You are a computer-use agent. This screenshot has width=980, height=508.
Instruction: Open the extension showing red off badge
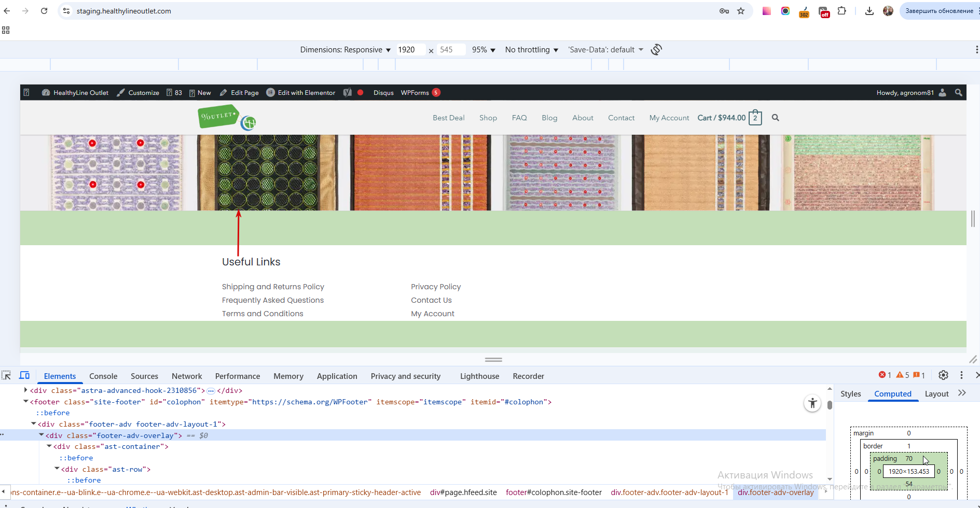click(x=824, y=11)
